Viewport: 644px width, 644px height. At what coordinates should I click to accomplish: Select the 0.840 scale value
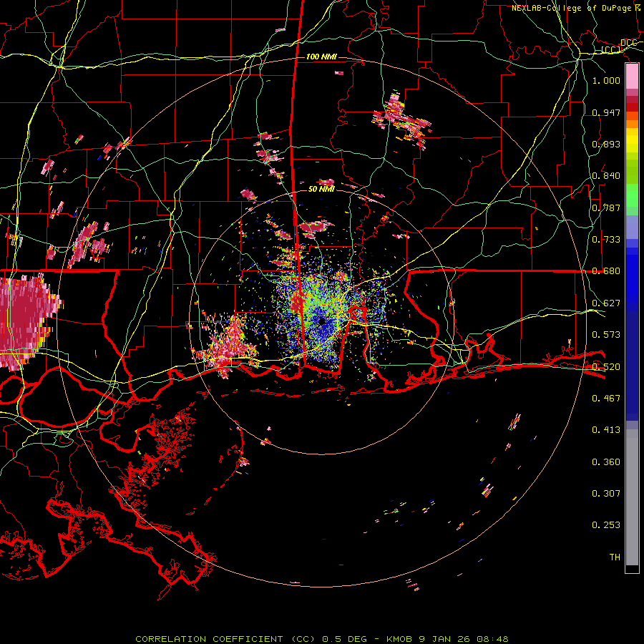click(606, 176)
